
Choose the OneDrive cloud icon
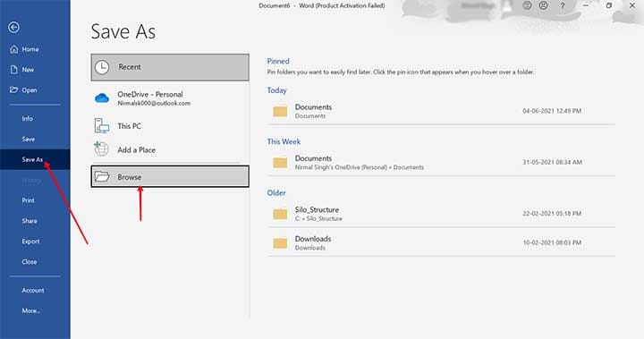[x=102, y=97]
